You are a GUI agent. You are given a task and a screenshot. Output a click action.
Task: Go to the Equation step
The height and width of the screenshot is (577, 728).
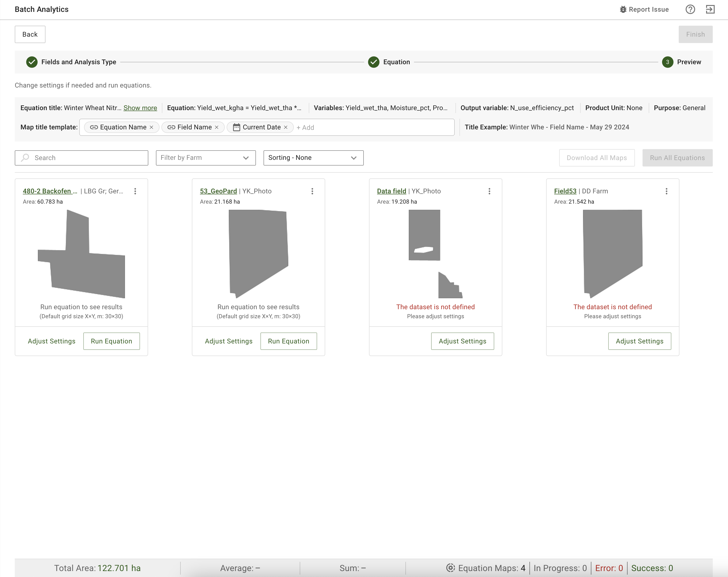396,62
